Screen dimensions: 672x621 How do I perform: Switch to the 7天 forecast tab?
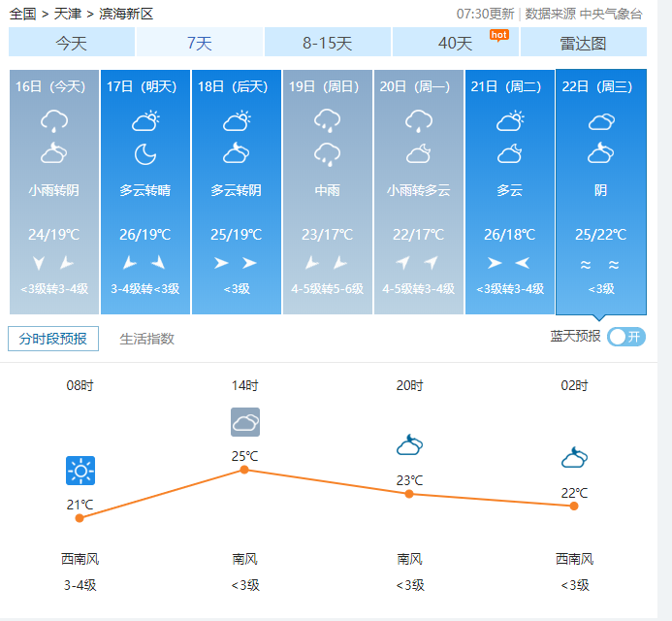coord(200,42)
